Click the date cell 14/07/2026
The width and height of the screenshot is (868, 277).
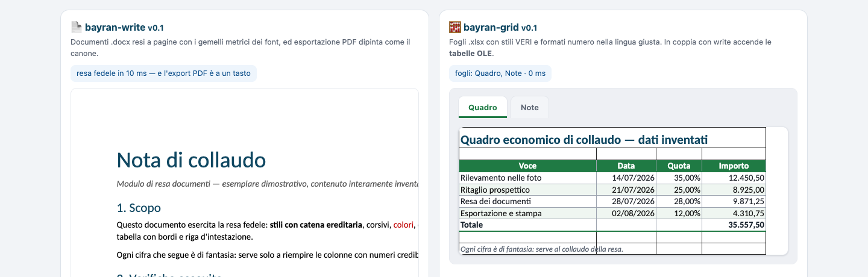[626, 178]
